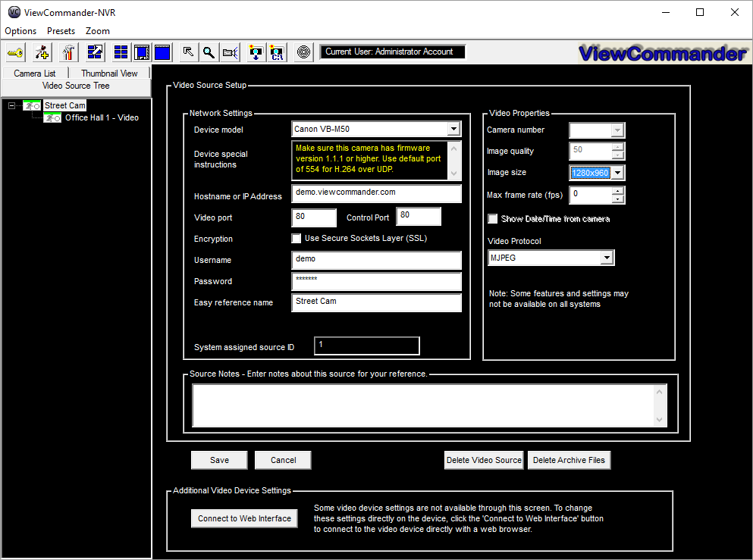This screenshot has height=560, width=753.
Task: Collapse the Street Cam tree node
Action: 12,105
